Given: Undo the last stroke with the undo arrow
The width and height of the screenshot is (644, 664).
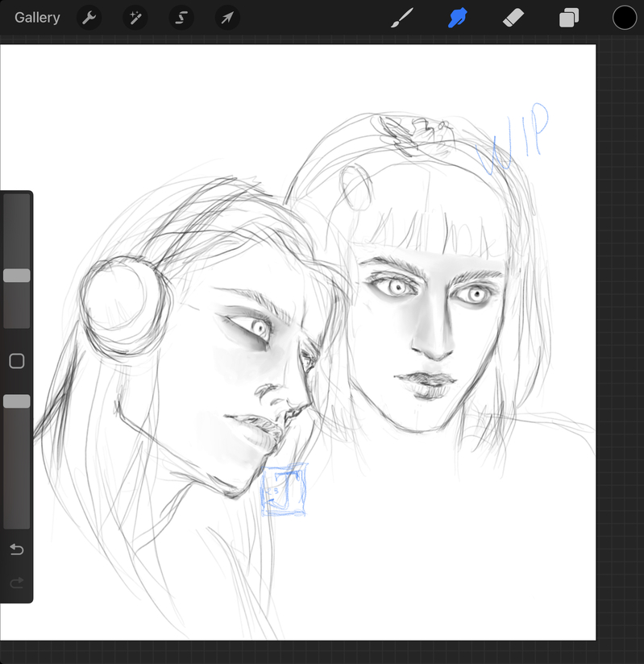Looking at the screenshot, I should coord(17,550).
